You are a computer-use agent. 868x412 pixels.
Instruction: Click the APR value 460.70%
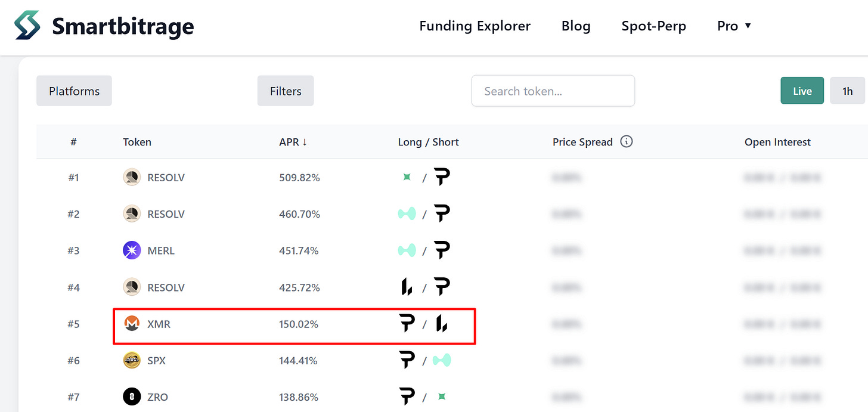point(299,214)
